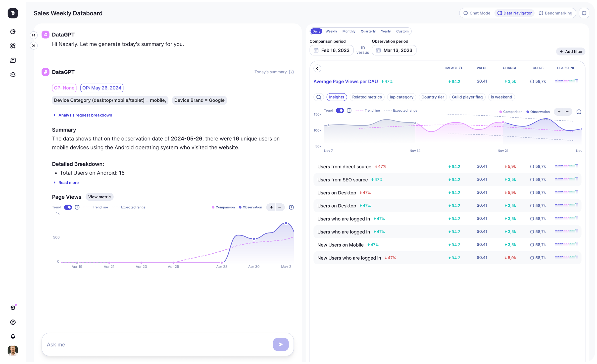
Task: Send message with the arrow button
Action: point(281,344)
